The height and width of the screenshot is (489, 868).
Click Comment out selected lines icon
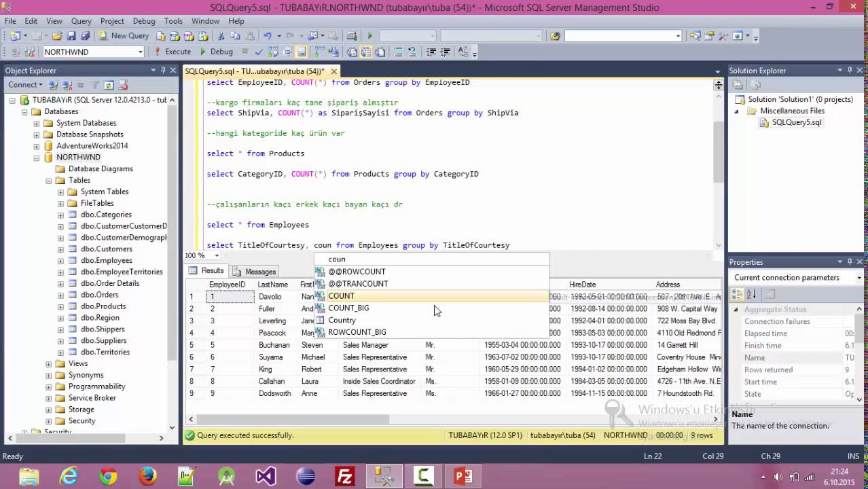pos(399,52)
